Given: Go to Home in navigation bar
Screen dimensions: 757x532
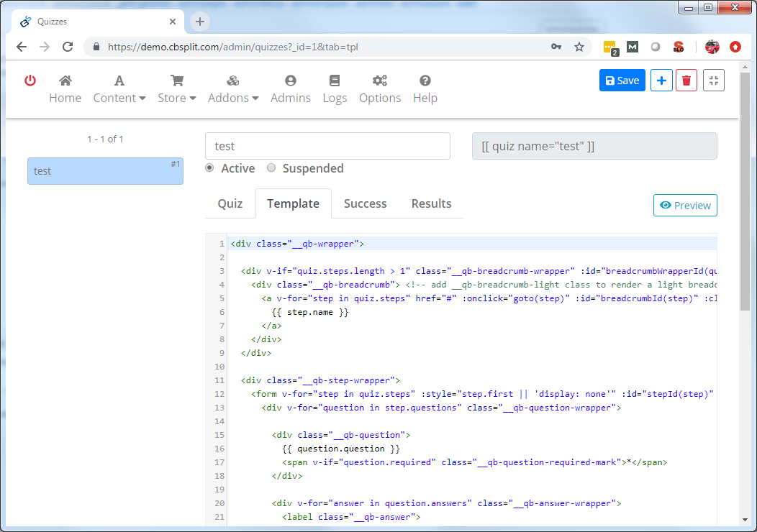Looking at the screenshot, I should pos(65,89).
